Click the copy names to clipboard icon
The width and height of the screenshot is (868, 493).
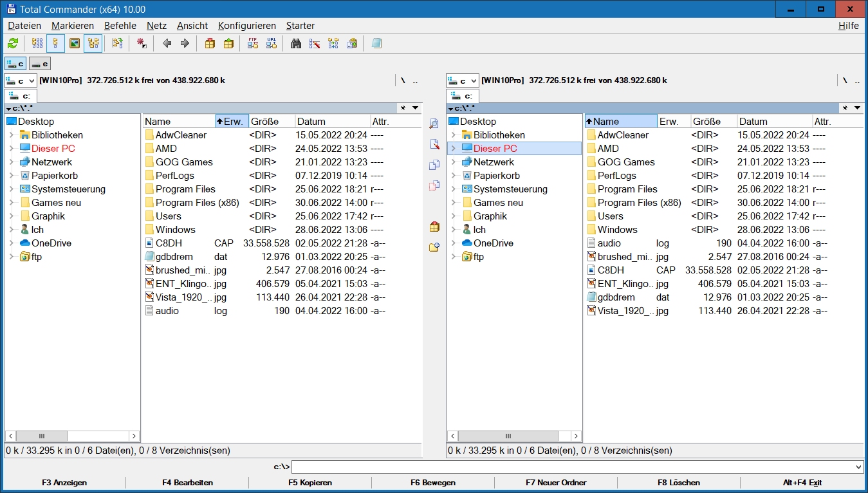pyautogui.click(x=352, y=44)
